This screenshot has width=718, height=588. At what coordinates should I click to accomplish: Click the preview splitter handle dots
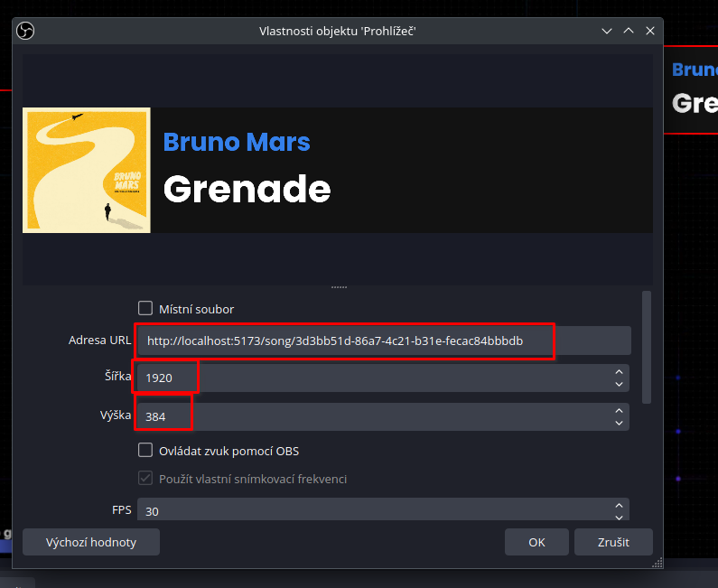point(339,287)
